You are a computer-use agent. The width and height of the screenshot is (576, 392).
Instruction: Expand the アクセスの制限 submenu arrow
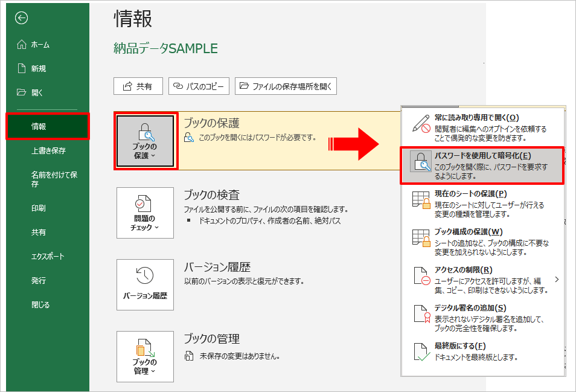tap(557, 279)
